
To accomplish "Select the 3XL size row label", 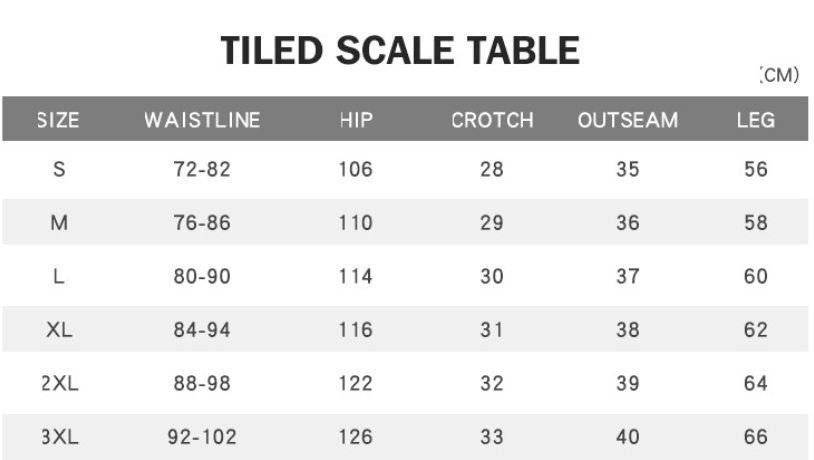I will (x=60, y=437).
